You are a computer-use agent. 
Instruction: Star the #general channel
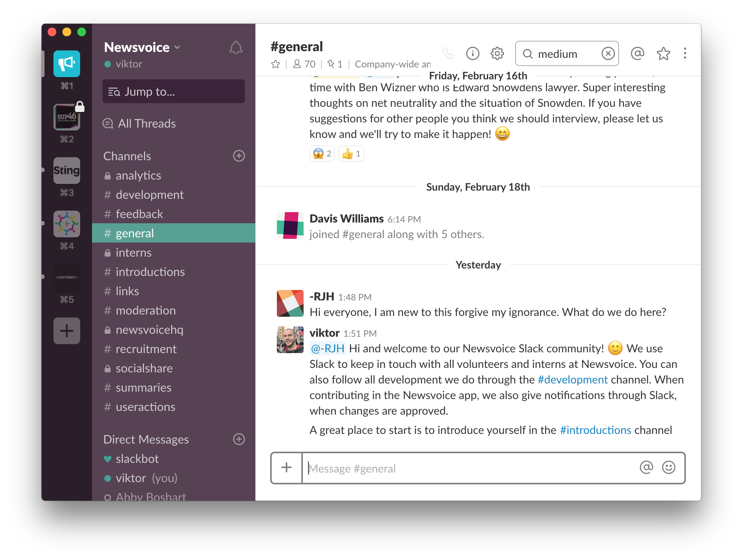point(275,64)
